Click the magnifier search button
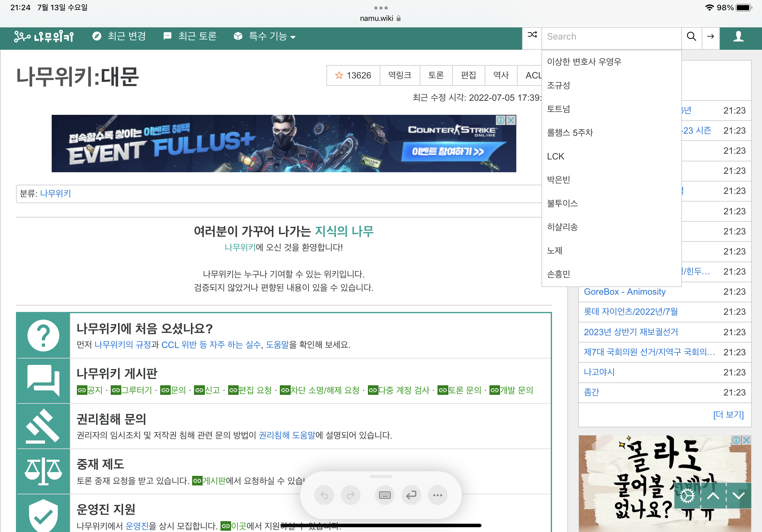Screen dimensions: 762x532 point(691,36)
